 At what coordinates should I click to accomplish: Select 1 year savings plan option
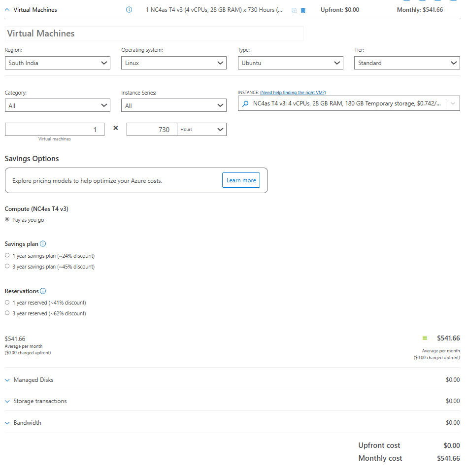tap(7, 255)
